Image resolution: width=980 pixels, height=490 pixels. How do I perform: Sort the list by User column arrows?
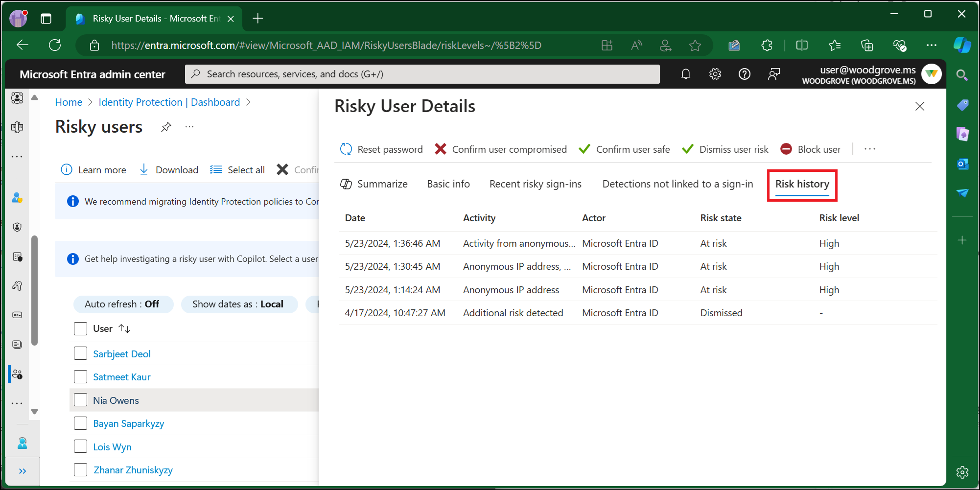click(124, 328)
